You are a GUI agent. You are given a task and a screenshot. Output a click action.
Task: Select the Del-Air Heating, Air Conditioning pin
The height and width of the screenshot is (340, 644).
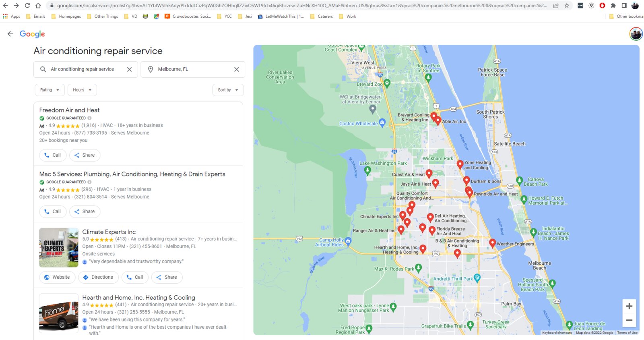[430, 218]
